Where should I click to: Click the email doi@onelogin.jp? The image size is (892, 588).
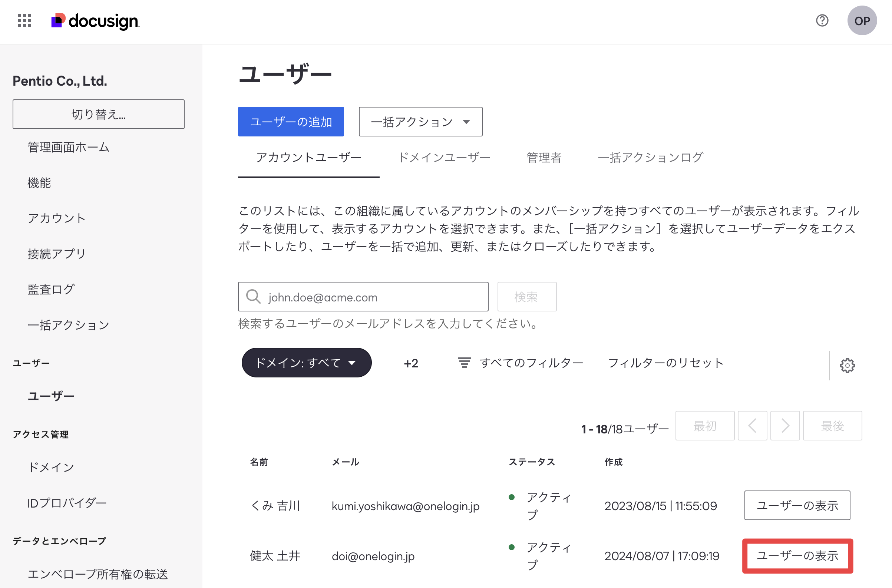pos(373,556)
